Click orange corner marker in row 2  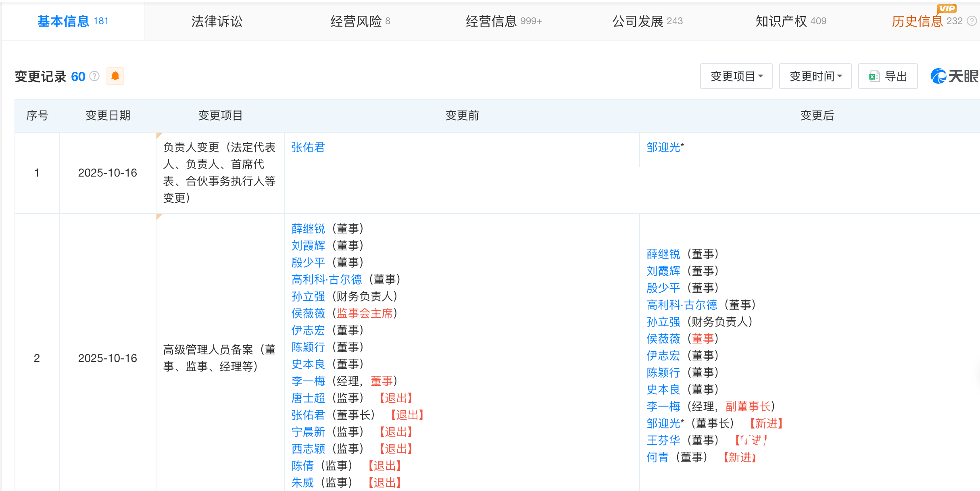pos(158,216)
